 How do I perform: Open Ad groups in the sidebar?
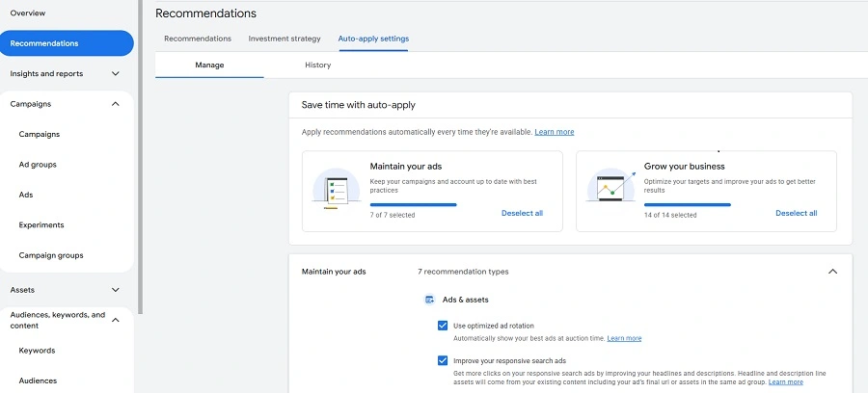[x=38, y=165]
